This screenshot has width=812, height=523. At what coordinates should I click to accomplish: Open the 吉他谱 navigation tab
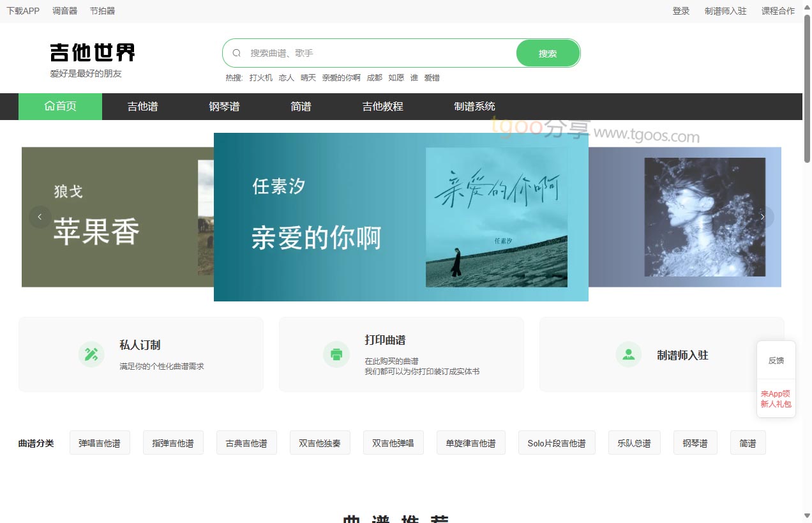click(x=142, y=107)
